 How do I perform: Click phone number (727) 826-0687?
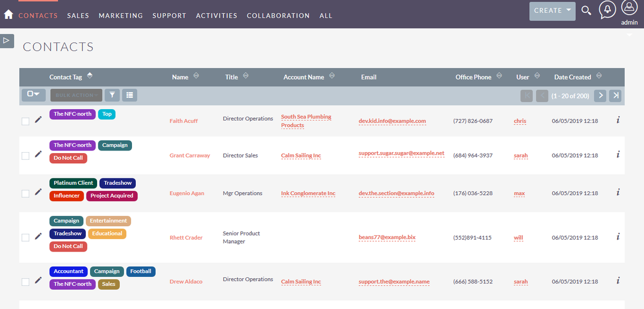[473, 121]
